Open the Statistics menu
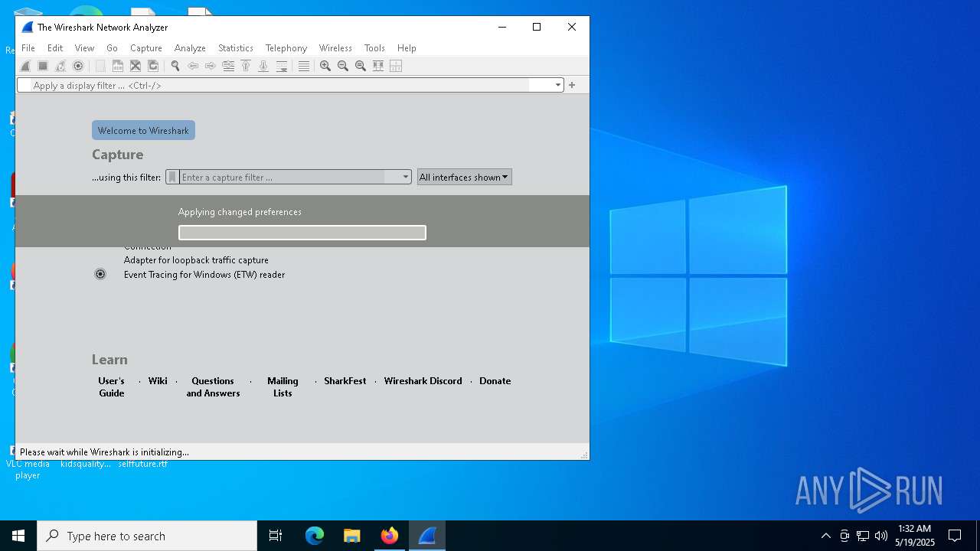 coord(236,47)
